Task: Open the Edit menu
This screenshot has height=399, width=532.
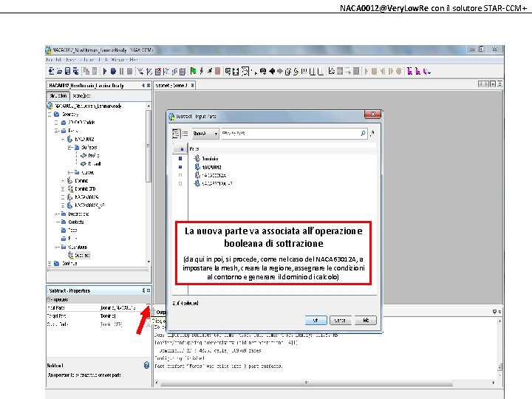Action: click(x=58, y=60)
